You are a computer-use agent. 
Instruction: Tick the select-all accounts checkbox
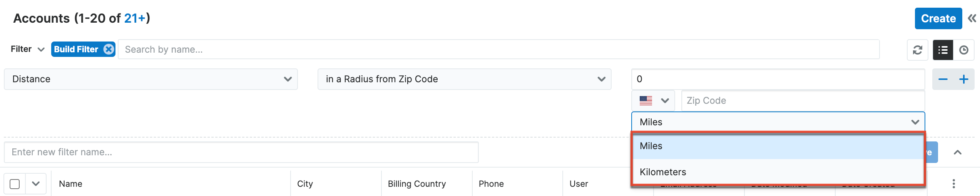(x=15, y=184)
